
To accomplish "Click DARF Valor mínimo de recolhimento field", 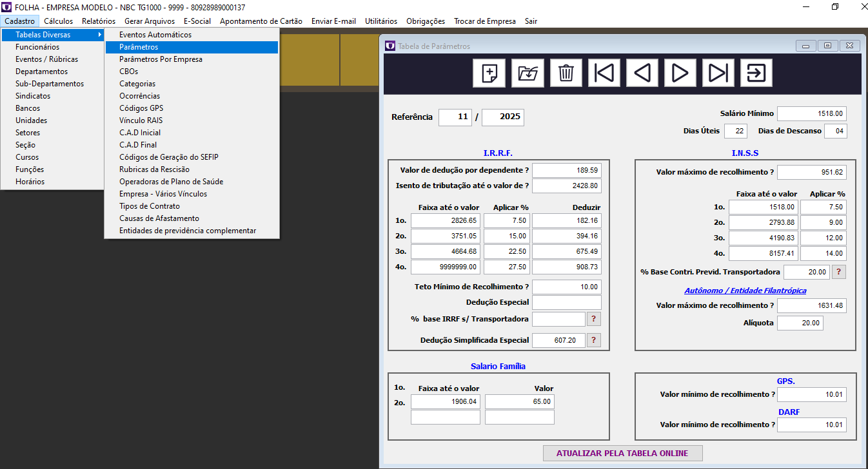I will tap(812, 425).
